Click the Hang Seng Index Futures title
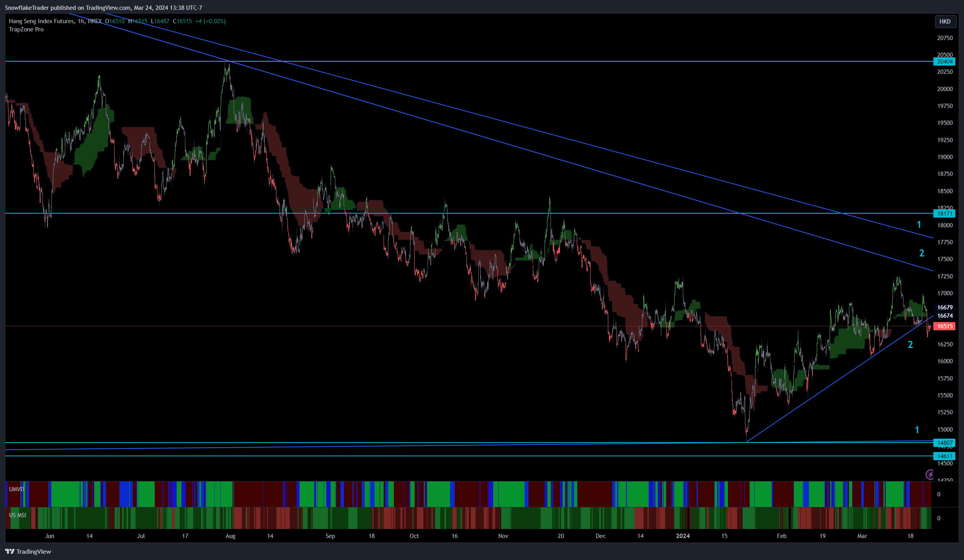This screenshot has width=964, height=560. point(42,21)
